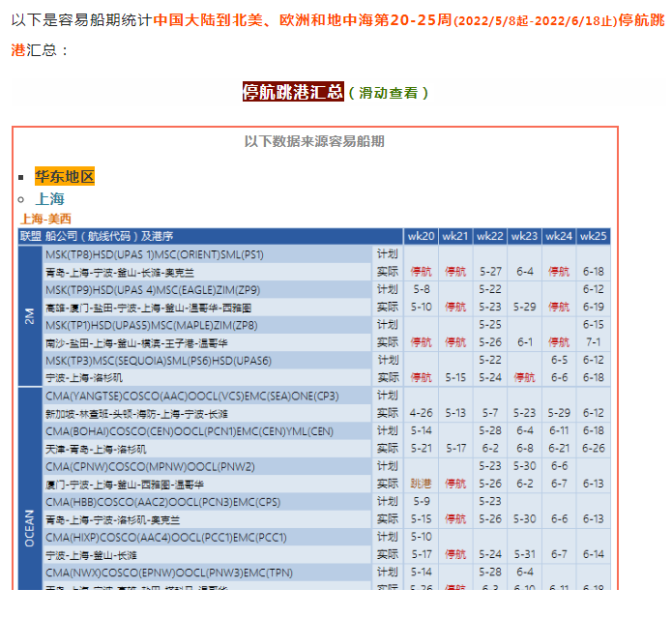The image size is (672, 618).
Task: Click 停航 in wk23 of 宁波-上海-洛杉矶 row
Action: coord(525,377)
